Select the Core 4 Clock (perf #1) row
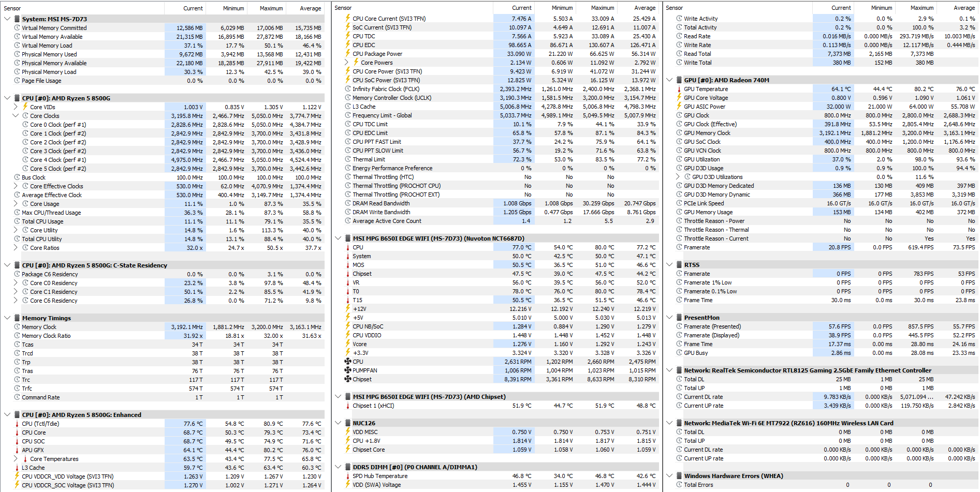The height and width of the screenshot is (492, 980). coord(164,160)
